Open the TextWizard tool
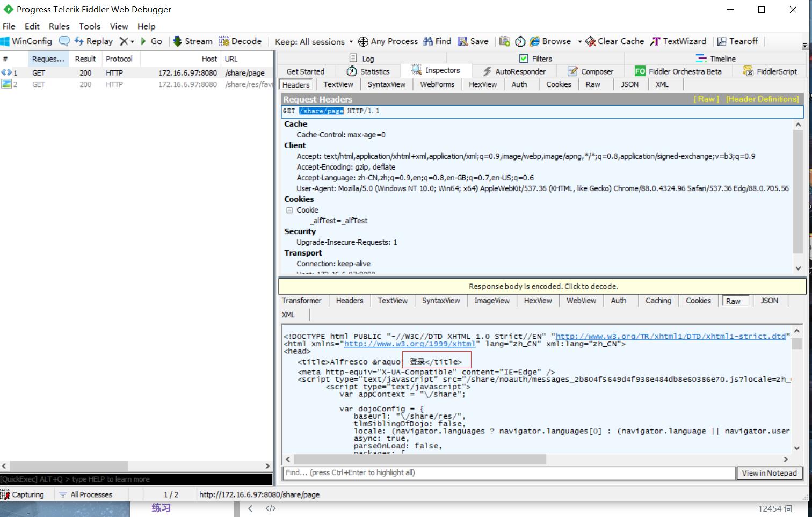812x517 pixels. 678,41
